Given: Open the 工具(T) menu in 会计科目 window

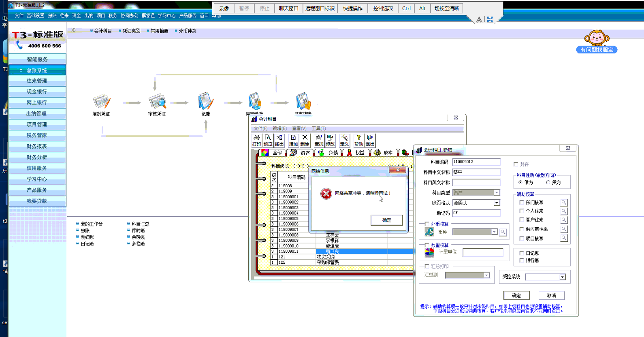Looking at the screenshot, I should (x=318, y=128).
